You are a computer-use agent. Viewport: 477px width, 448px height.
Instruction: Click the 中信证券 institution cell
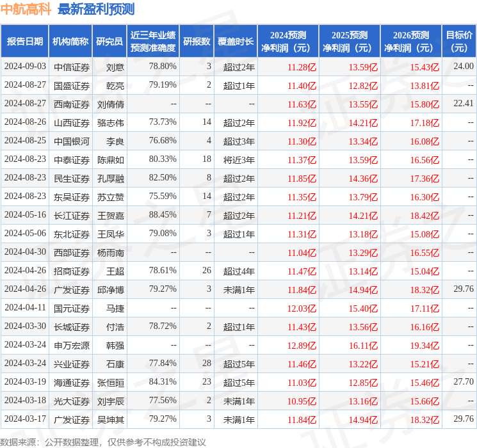click(x=72, y=67)
